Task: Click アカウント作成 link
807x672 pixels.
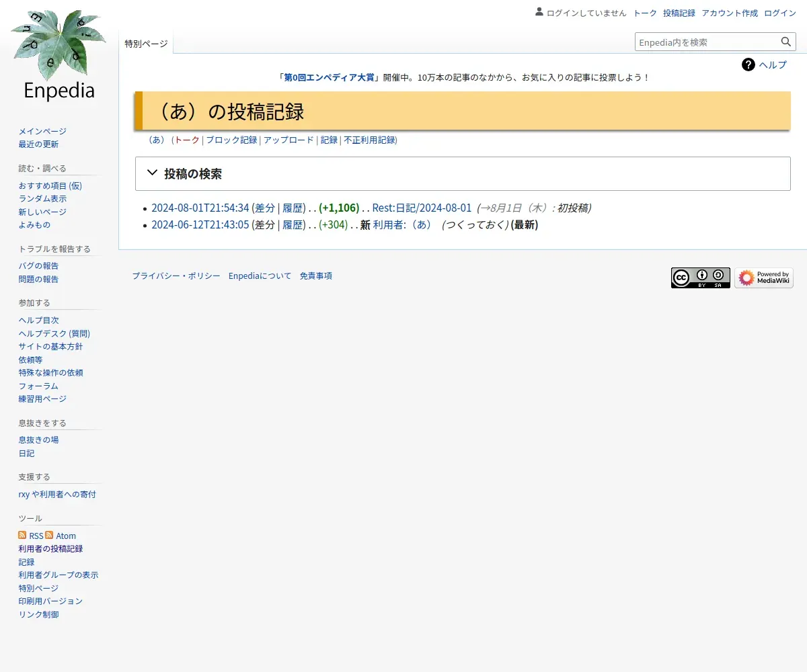Action: 730,13
